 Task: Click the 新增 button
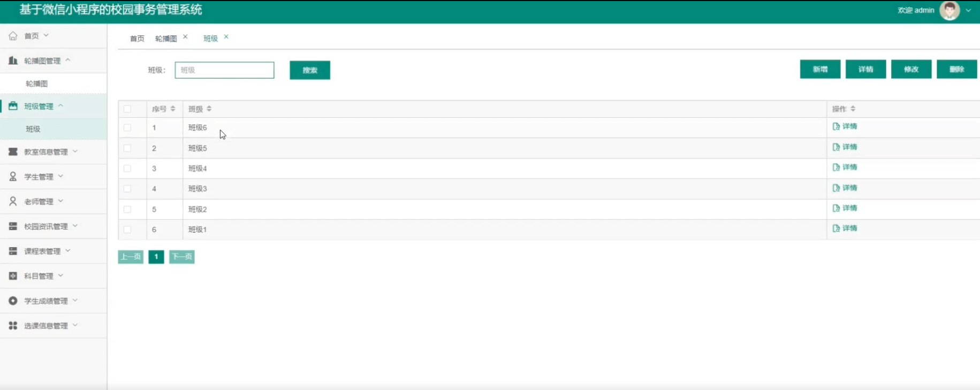click(820, 69)
